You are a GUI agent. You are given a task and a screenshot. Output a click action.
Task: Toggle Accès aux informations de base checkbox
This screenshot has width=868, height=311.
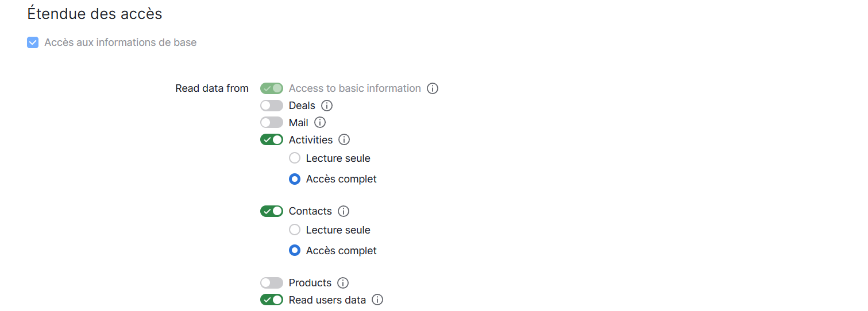[x=33, y=42]
